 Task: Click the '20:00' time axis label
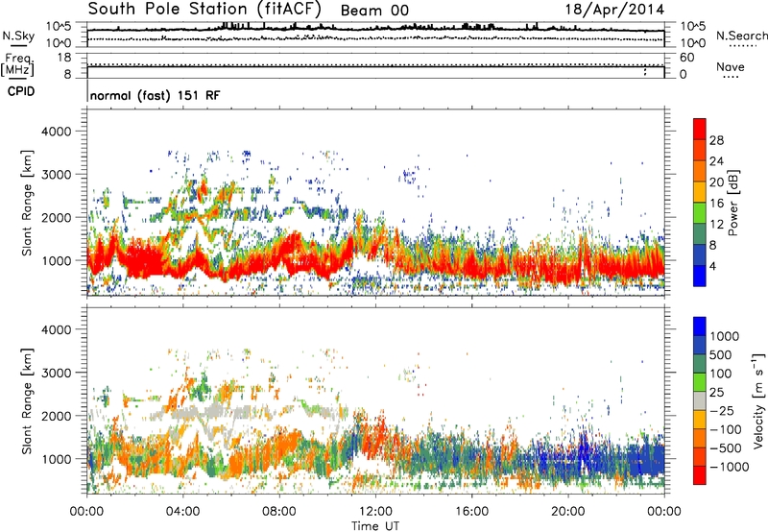[568, 512]
